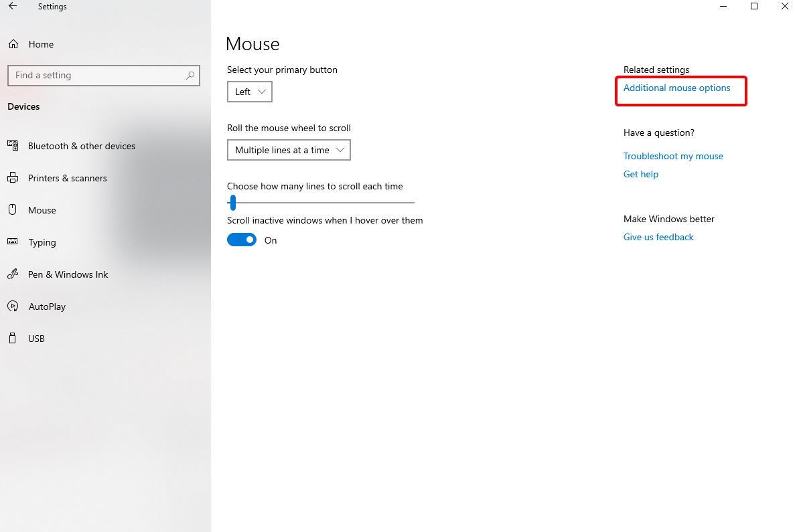795x532 pixels.
Task: Click Give us feedback link
Action: point(658,237)
